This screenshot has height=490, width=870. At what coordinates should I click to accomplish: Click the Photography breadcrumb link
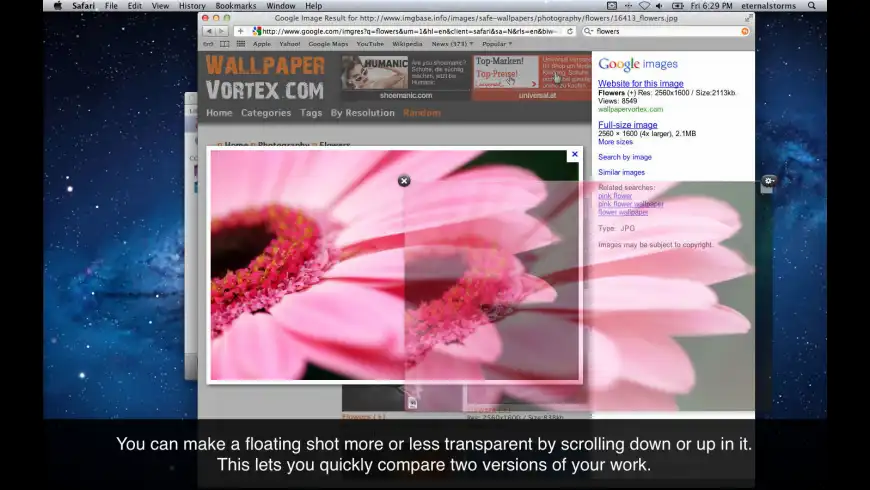tap(284, 145)
